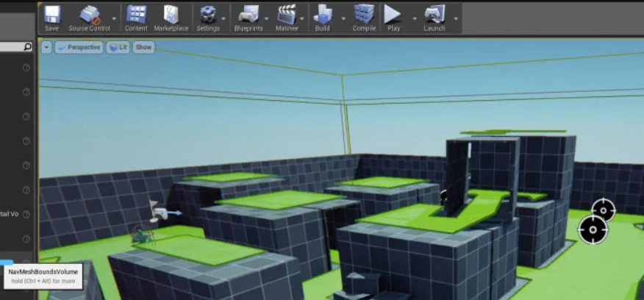Start Play in editor
Screen dimensions: 644x300
(x=393, y=18)
